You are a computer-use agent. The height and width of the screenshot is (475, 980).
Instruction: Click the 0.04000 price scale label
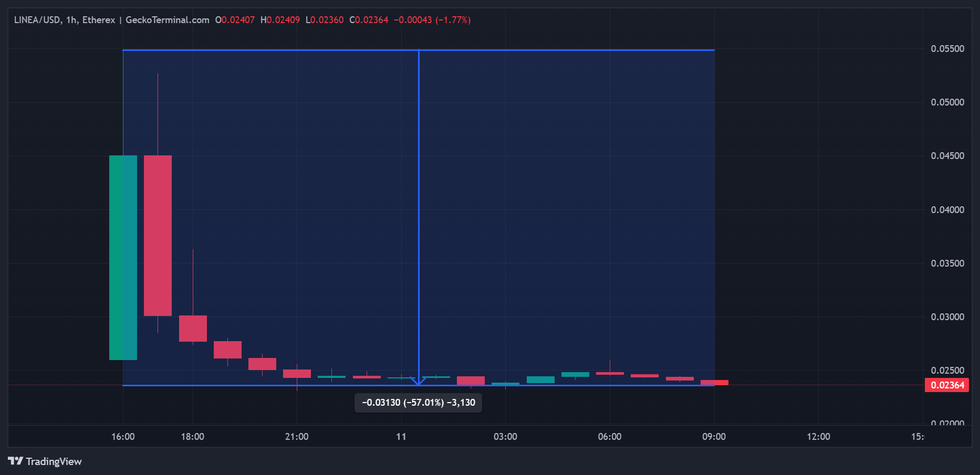pos(947,210)
